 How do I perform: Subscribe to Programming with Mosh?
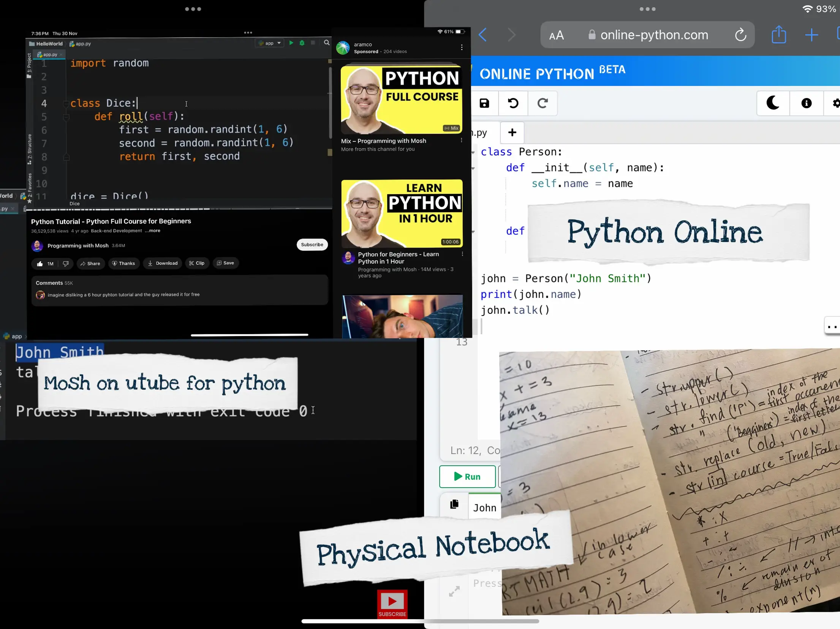pos(312,245)
